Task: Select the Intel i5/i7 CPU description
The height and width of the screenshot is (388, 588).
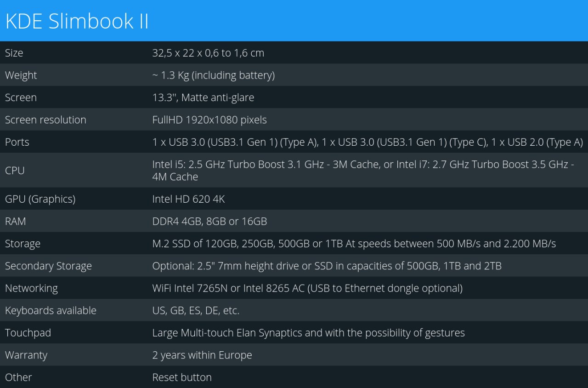Action: click(x=363, y=171)
